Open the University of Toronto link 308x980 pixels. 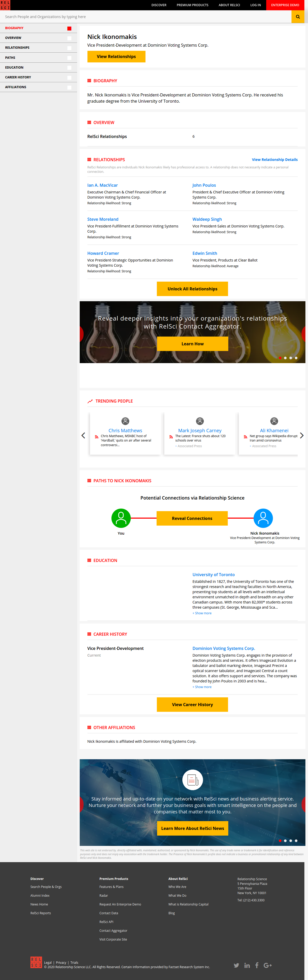point(214,575)
